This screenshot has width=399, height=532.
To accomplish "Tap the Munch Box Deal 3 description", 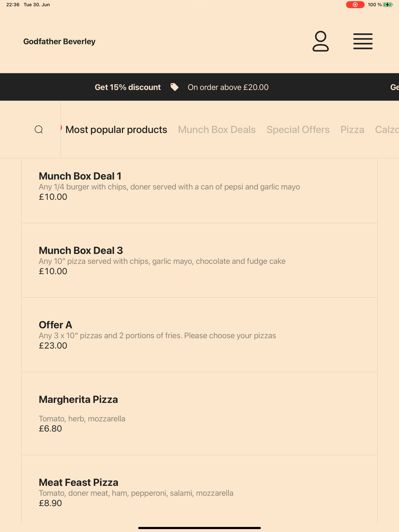I will pyautogui.click(x=162, y=261).
